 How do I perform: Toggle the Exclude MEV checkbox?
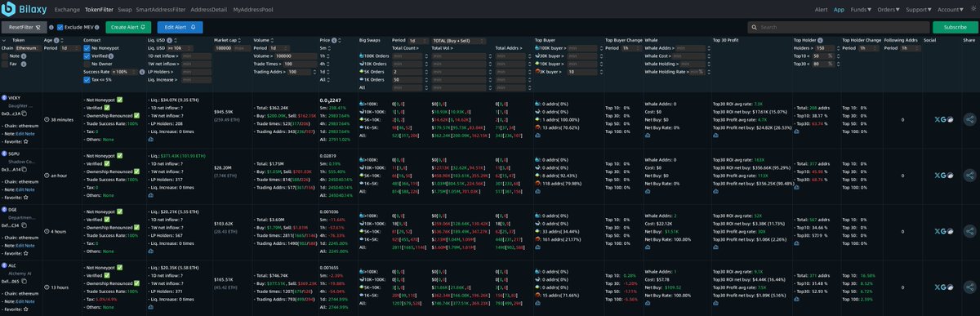coord(60,27)
